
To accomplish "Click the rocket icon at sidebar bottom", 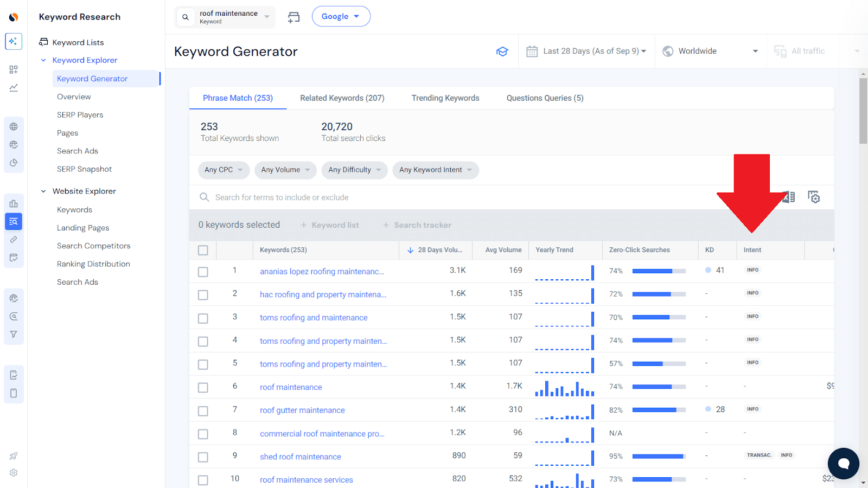I will [14, 455].
